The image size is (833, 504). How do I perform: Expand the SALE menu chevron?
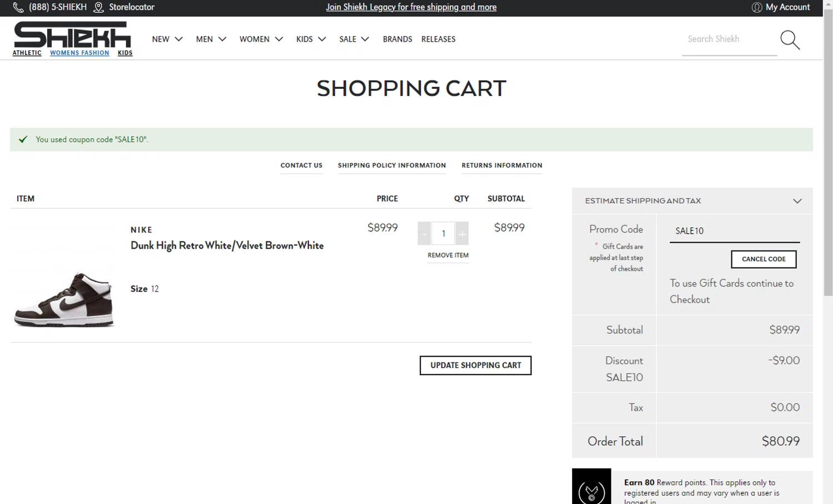coord(365,39)
